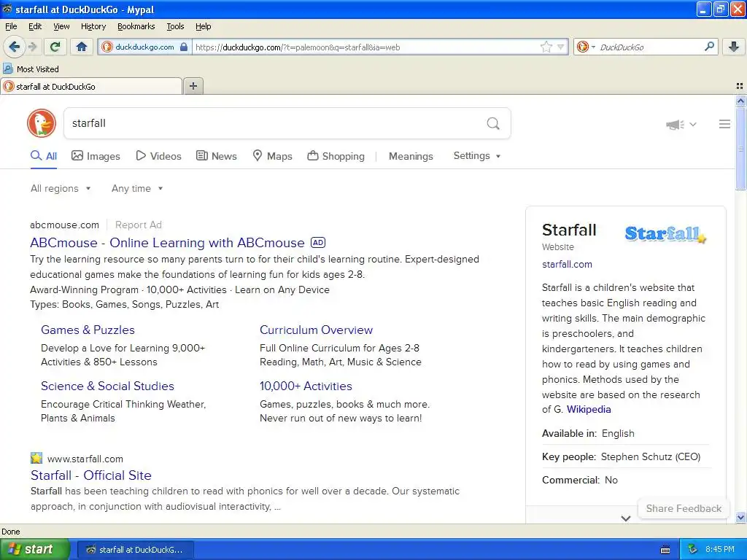This screenshot has height=560, width=747.
Task: Go back with the browser Back arrow
Action: coord(15,47)
